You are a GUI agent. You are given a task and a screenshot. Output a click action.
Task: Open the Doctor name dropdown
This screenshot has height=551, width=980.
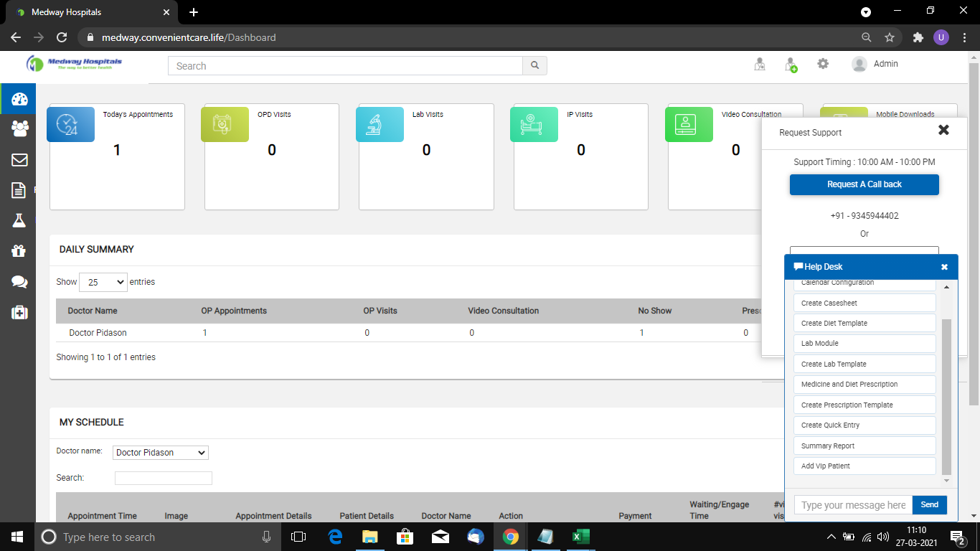point(161,453)
